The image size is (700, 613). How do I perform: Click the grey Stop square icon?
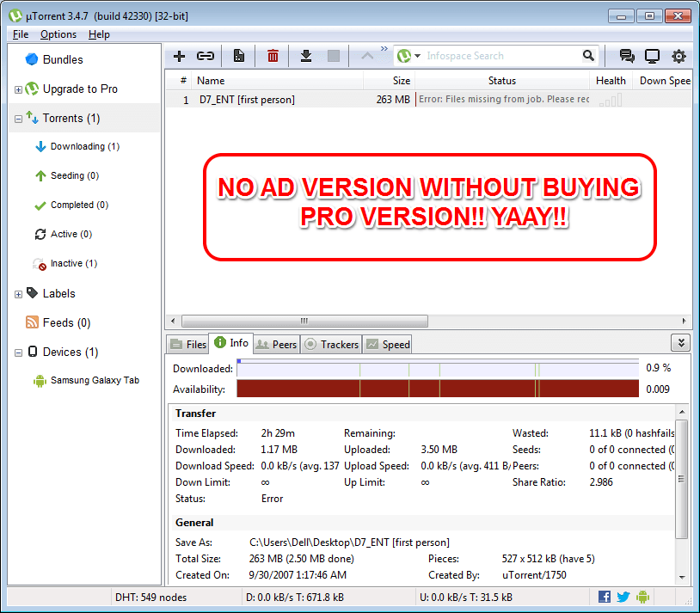coord(334,56)
